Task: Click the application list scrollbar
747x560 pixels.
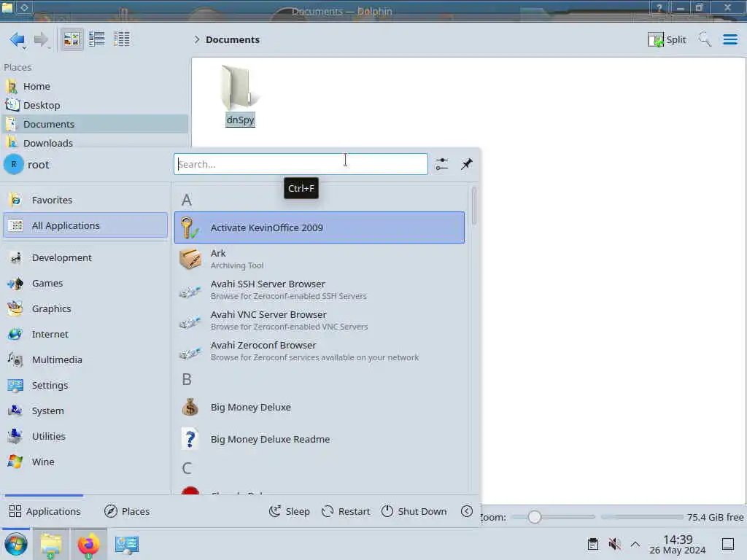Action: 473,206
